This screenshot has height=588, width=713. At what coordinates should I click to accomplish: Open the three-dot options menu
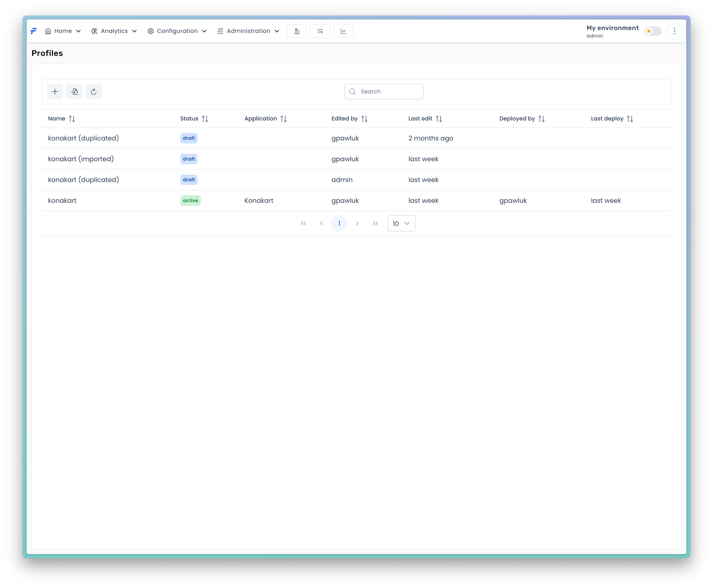(x=674, y=31)
